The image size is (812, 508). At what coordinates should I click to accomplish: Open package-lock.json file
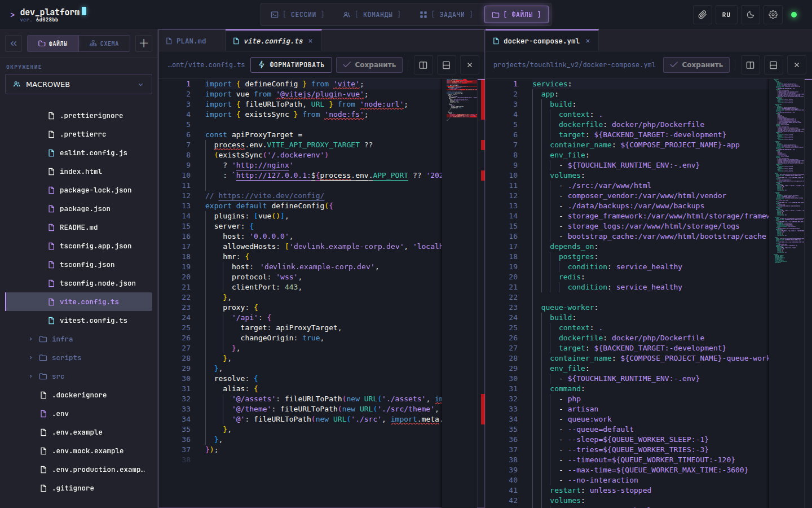pos(79,190)
